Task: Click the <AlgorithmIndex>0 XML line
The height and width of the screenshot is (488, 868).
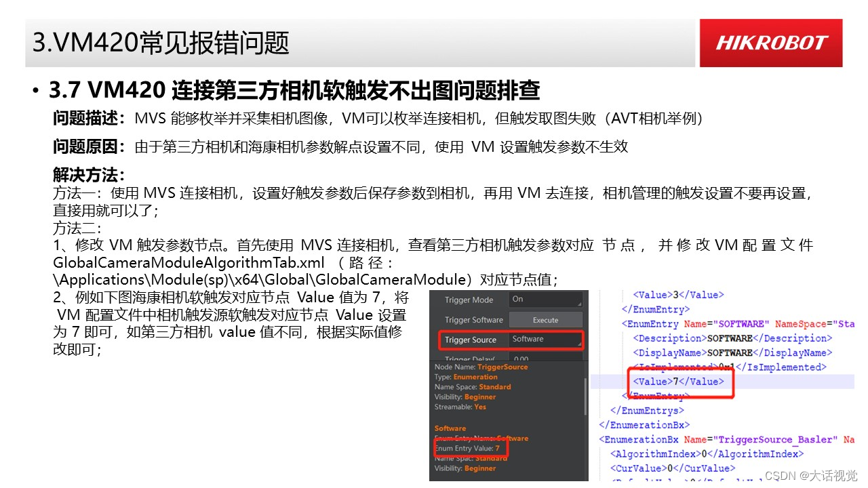Action: pos(707,453)
